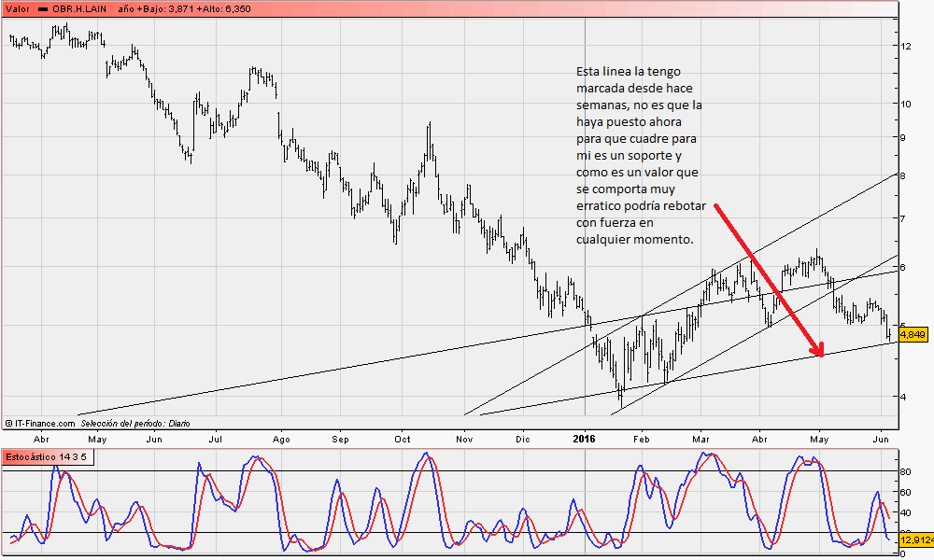Click the Oct label on time axis
This screenshot has width=934, height=560.
[x=403, y=438]
